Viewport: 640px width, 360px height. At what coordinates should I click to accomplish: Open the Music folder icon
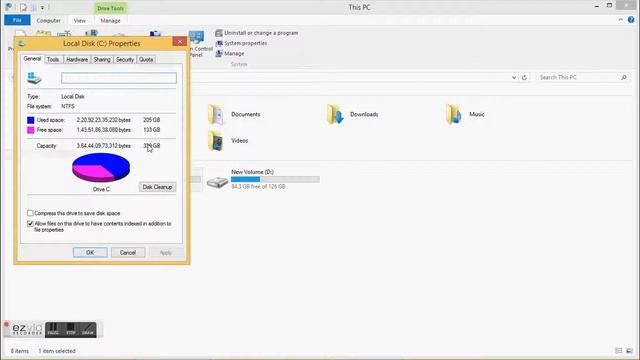(x=454, y=114)
